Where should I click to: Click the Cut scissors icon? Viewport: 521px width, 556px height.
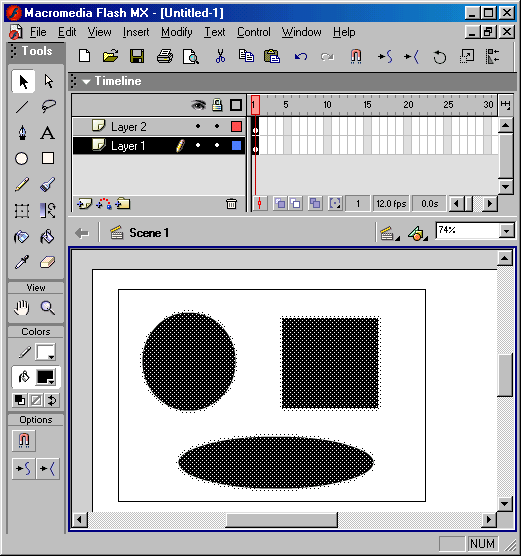pyautogui.click(x=220, y=56)
